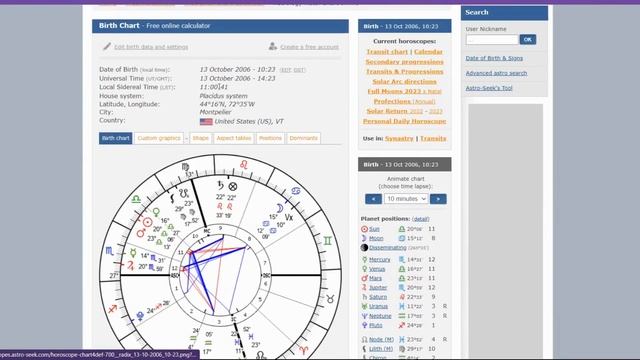Click the Sun planet name link
The image size is (640, 360).
pyautogui.click(x=374, y=229)
